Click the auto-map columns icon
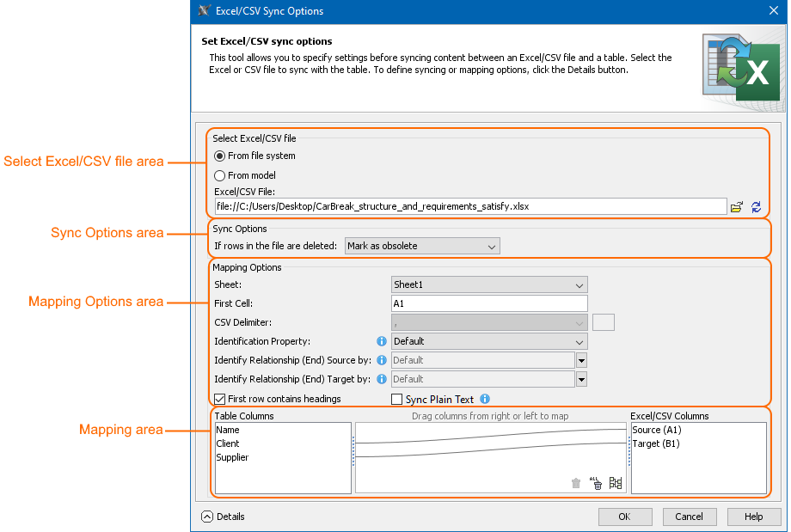This screenshot has width=791, height=532. [x=616, y=483]
